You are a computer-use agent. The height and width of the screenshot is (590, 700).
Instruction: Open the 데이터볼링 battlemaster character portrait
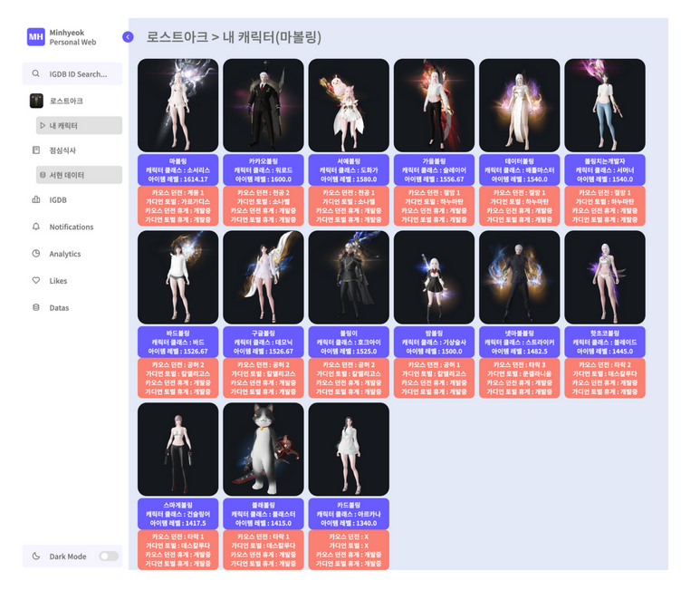519,105
